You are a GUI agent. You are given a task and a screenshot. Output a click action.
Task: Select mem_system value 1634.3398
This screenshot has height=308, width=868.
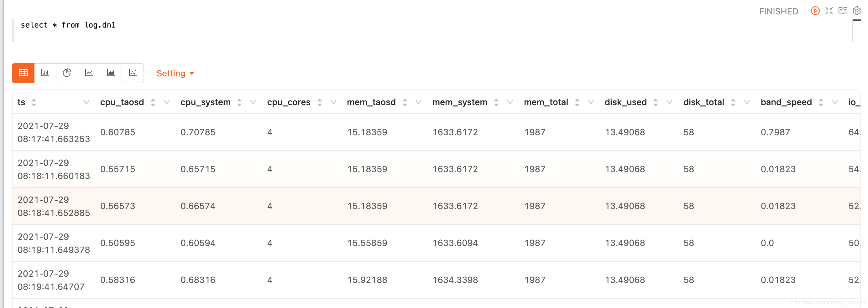coord(455,280)
